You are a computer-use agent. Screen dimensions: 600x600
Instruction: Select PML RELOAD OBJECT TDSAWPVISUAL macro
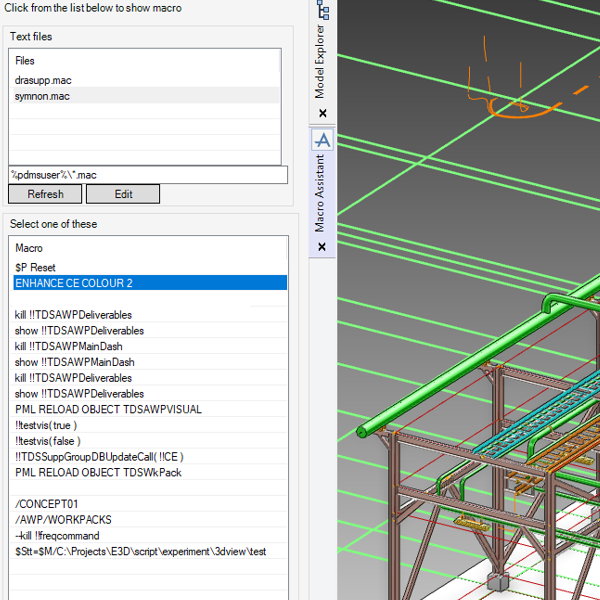(x=150, y=409)
